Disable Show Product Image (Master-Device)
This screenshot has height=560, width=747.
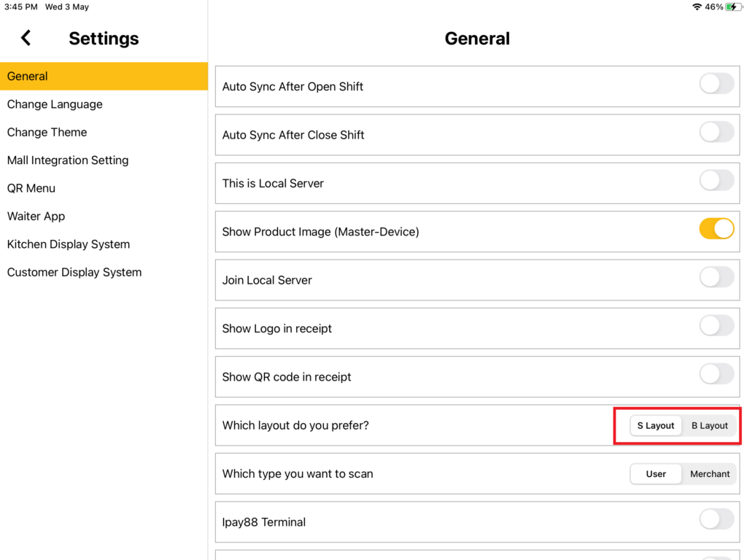[x=716, y=228]
